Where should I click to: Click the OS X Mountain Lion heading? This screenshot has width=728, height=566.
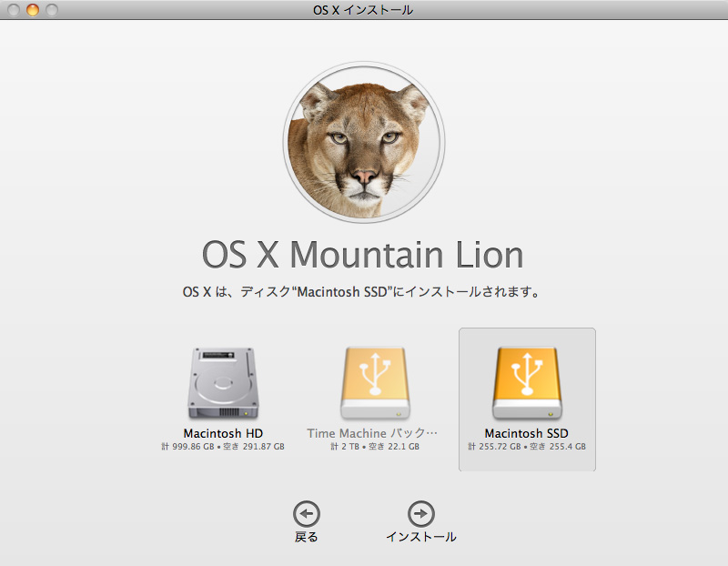pyautogui.click(x=362, y=255)
